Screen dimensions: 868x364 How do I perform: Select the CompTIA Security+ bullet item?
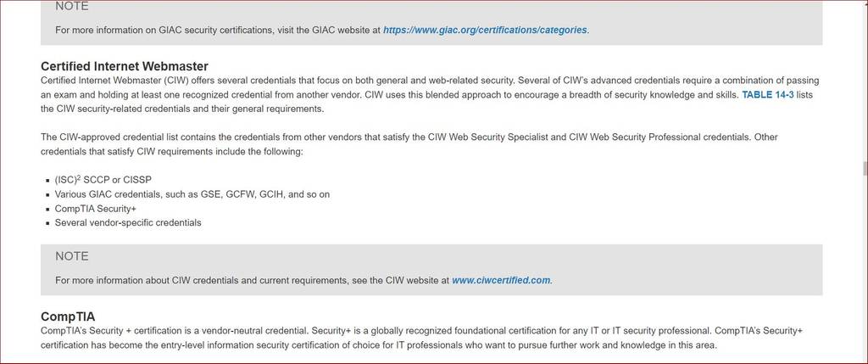pos(95,209)
